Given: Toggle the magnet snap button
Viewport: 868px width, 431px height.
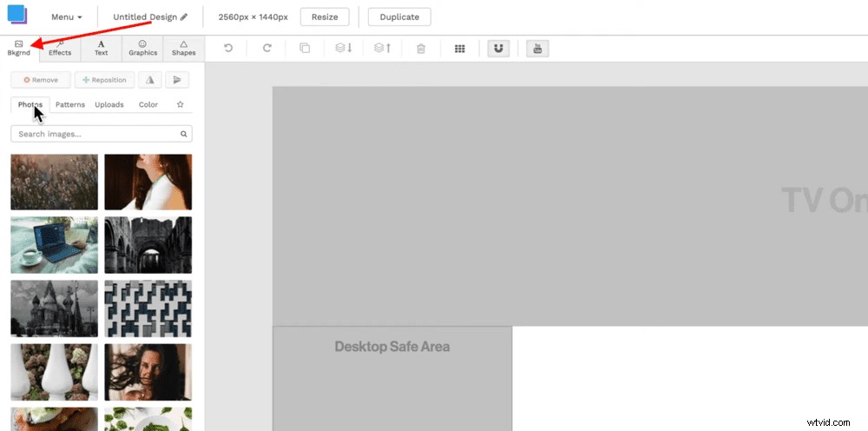Looking at the screenshot, I should pos(498,49).
